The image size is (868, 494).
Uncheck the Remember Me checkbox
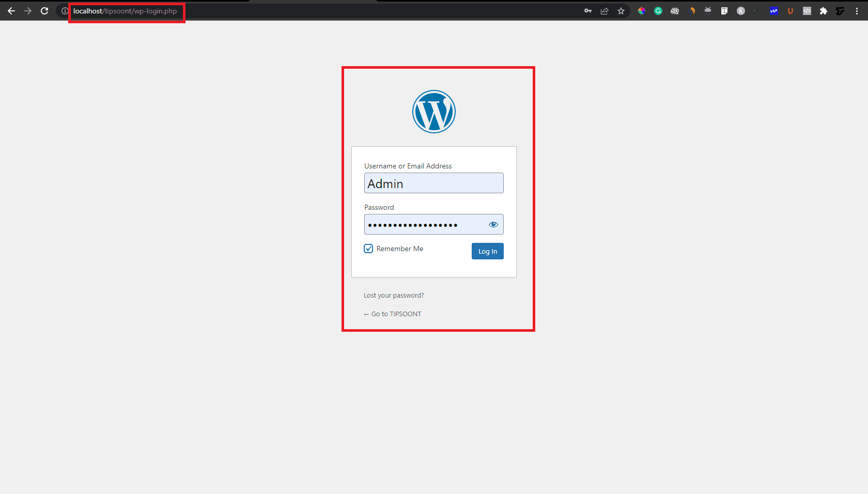coord(368,249)
